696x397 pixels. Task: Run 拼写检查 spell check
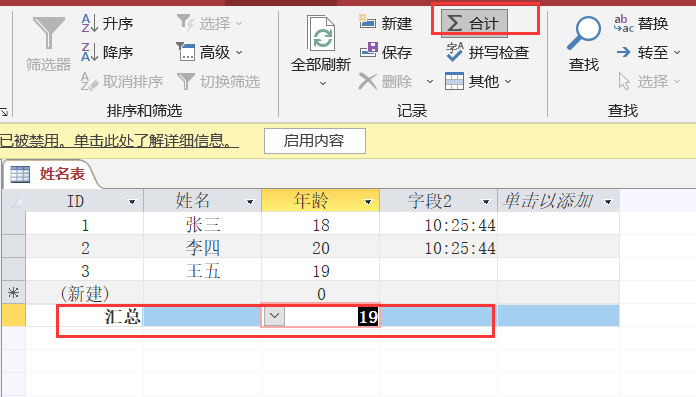[x=487, y=52]
